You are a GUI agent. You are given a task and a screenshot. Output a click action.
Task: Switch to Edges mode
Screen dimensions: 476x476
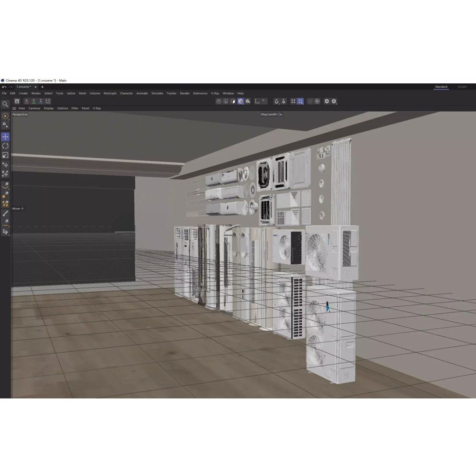(226, 101)
